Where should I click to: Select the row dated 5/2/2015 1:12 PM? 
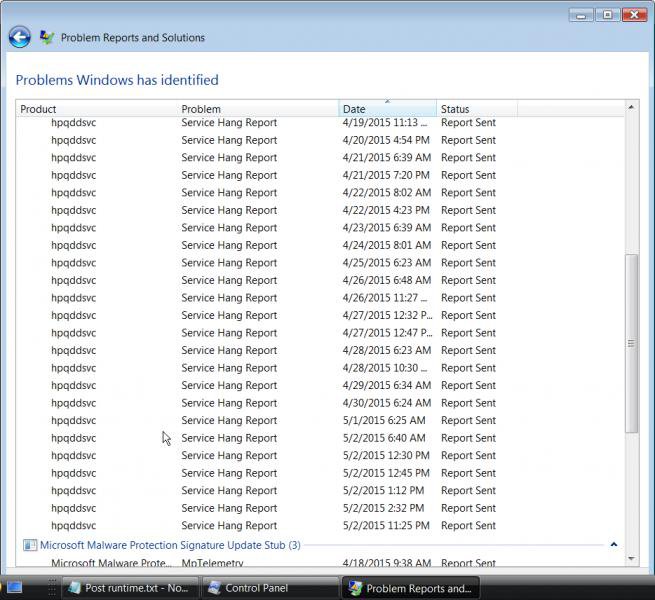tap(320, 491)
